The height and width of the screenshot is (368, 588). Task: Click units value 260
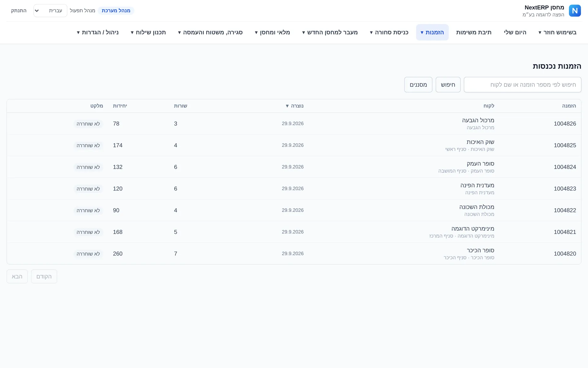pos(118,254)
